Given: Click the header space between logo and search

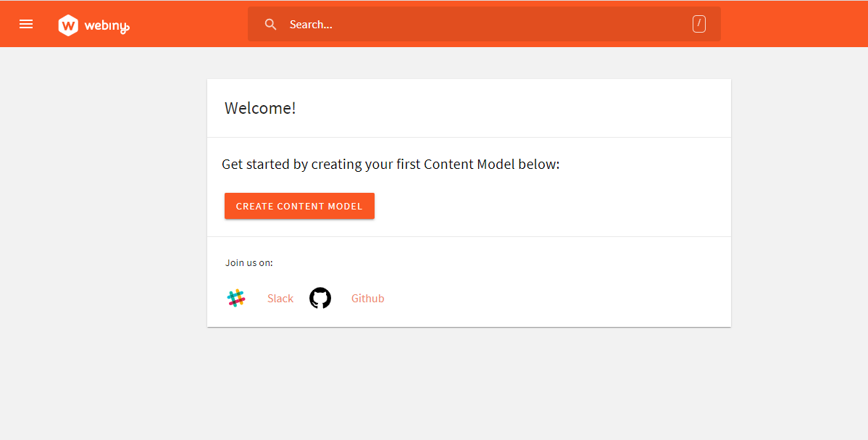Looking at the screenshot, I should pos(189,24).
